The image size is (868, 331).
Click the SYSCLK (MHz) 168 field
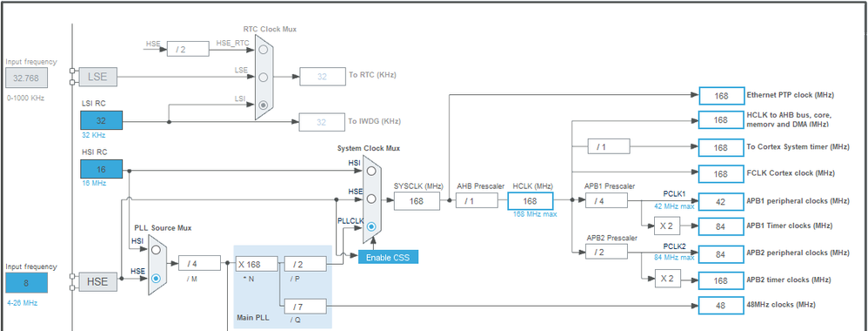[x=417, y=201]
